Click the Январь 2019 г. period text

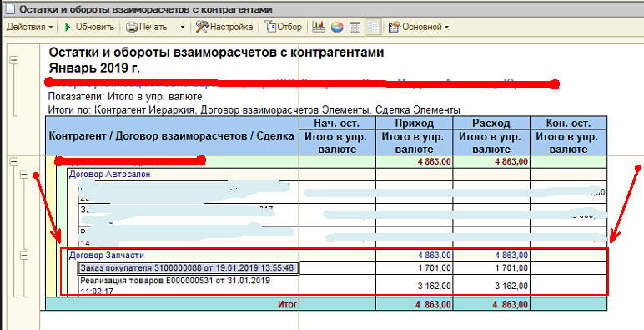[94, 67]
